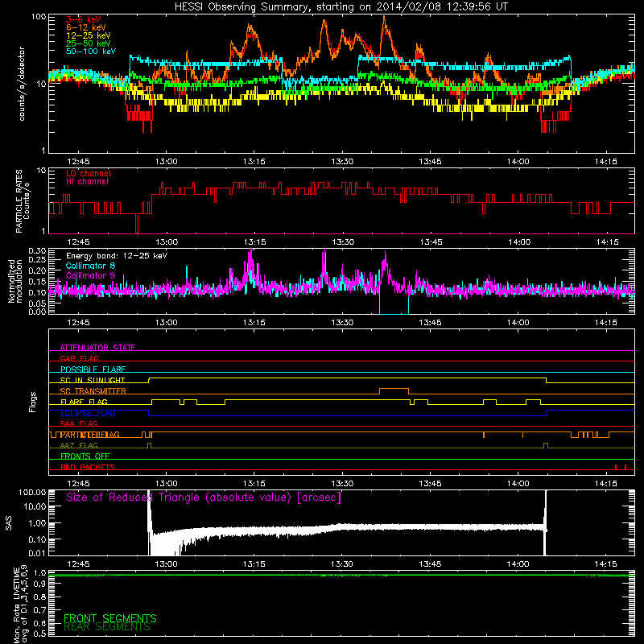Image resolution: width=644 pixels, height=644 pixels.
Task: Click 14:00 under the modulation plot
Action: [x=518, y=323]
